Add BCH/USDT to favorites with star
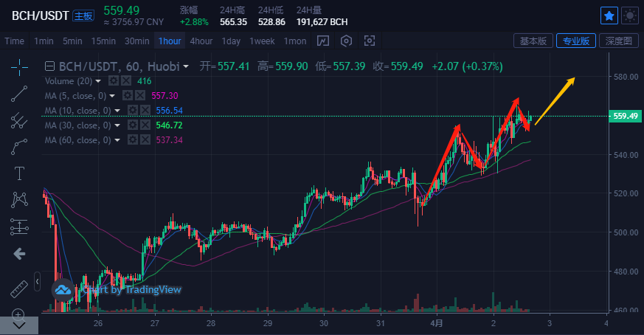The image size is (644, 335). tap(609, 16)
